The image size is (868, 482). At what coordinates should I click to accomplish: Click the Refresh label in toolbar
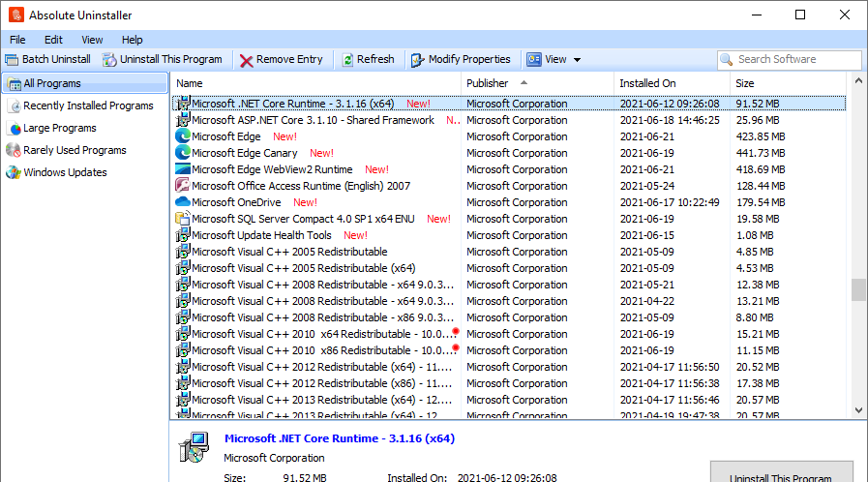tap(375, 59)
